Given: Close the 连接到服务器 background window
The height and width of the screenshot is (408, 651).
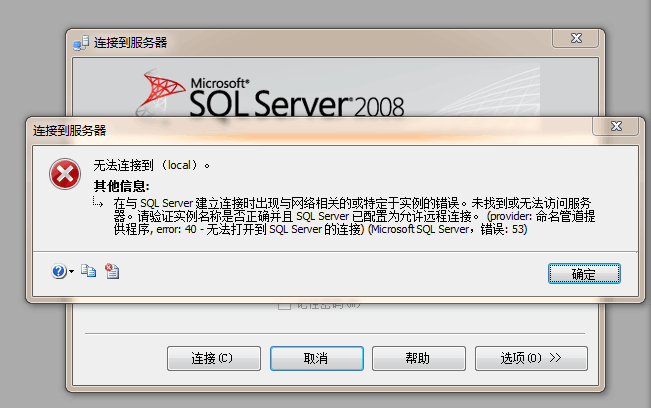Looking at the screenshot, I should [x=576, y=38].
